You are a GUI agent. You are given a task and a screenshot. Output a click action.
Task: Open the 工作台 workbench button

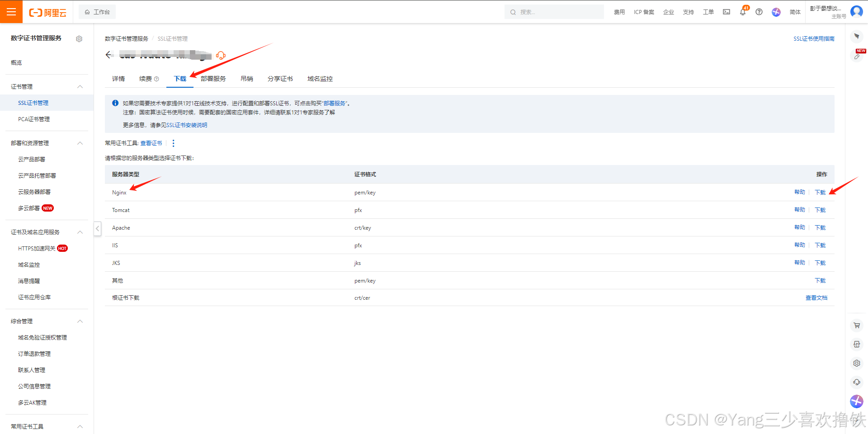point(97,12)
